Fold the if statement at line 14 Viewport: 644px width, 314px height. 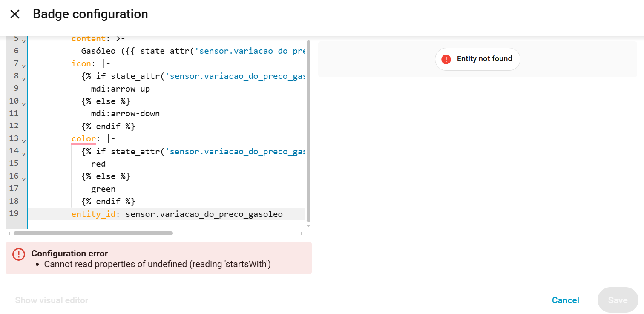coord(23,153)
